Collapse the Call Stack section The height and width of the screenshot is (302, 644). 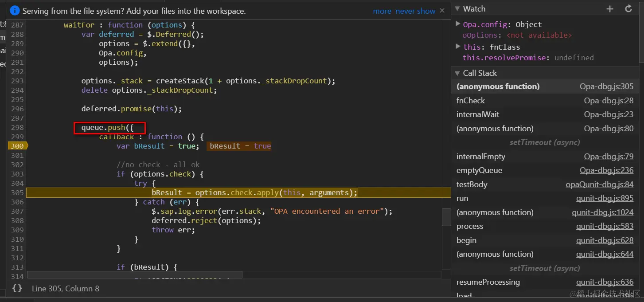coord(457,73)
